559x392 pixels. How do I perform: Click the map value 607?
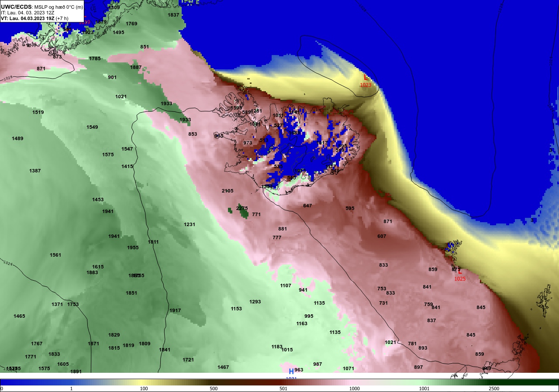coord(382,236)
